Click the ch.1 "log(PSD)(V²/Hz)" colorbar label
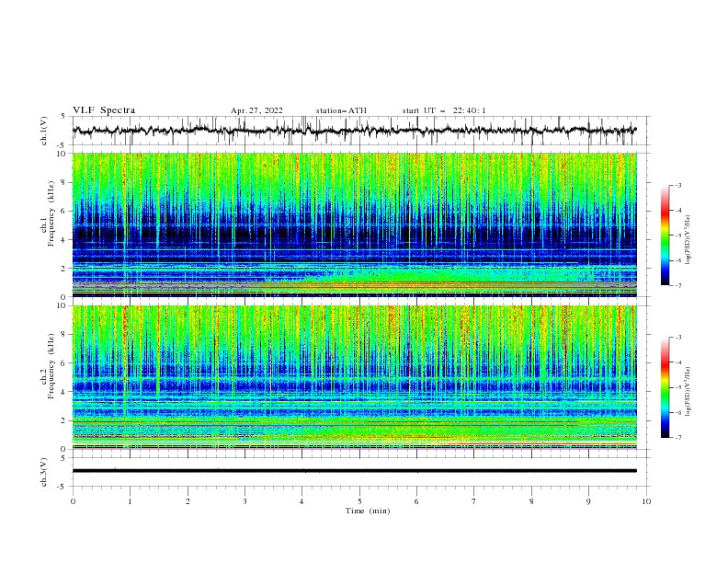 [688, 240]
